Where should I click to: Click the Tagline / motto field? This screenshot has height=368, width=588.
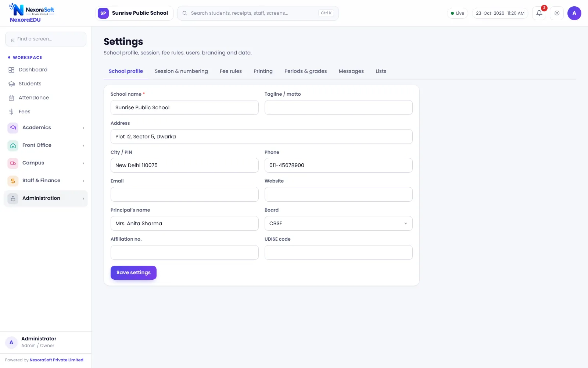[x=338, y=107]
